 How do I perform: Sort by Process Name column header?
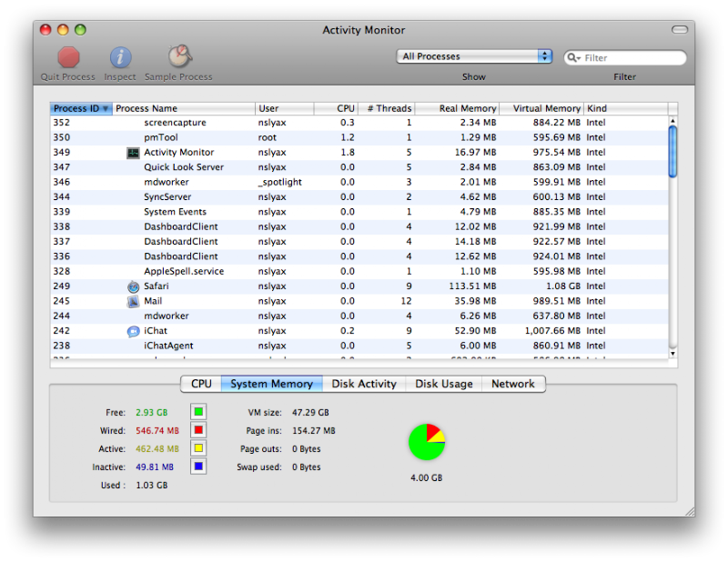[184, 108]
